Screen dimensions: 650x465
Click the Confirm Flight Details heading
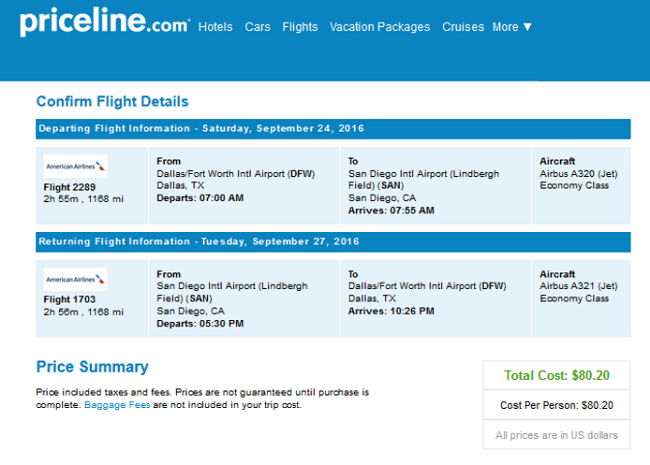click(x=112, y=101)
